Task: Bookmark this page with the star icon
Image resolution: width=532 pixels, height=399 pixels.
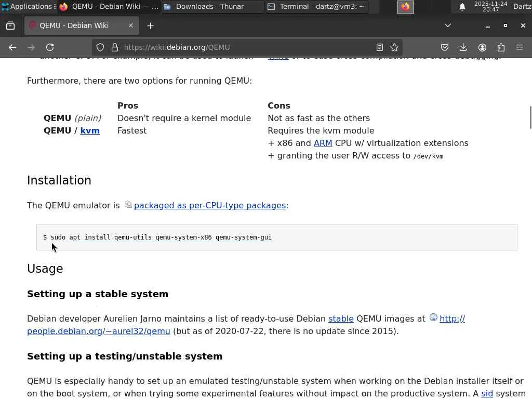Action: pyautogui.click(x=394, y=47)
